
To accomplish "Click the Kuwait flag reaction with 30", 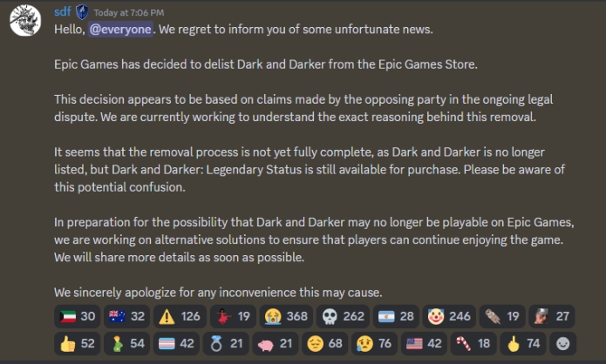I will click(78, 316).
